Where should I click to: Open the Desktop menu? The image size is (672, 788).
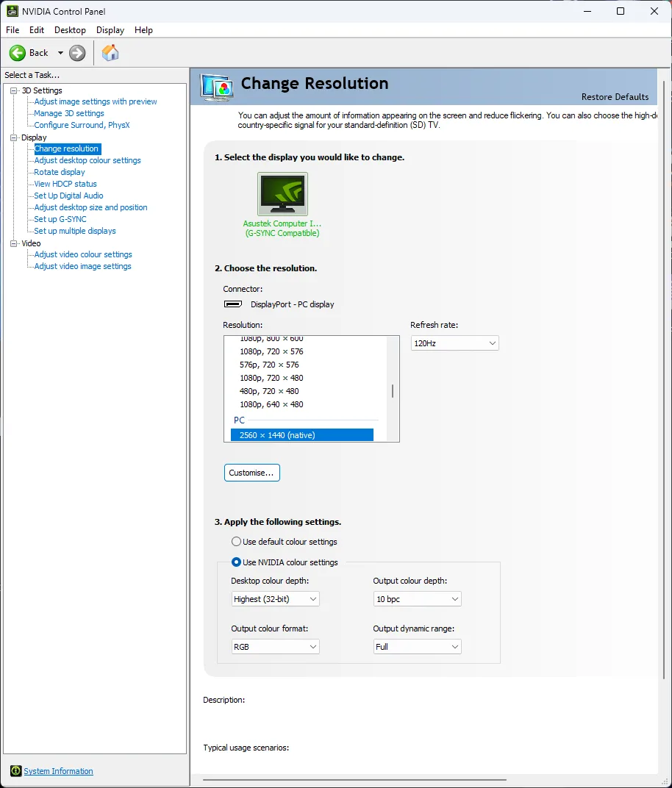tap(70, 30)
